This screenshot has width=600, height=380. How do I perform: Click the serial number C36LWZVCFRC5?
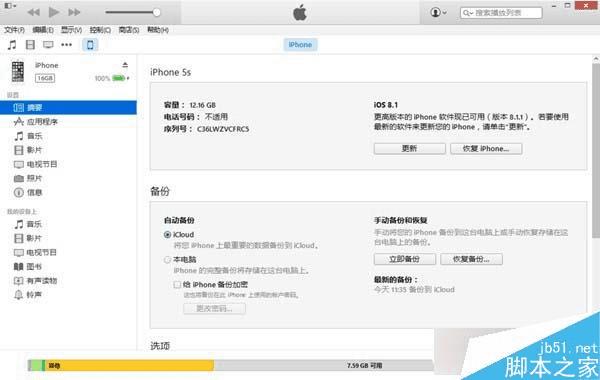tap(223, 129)
